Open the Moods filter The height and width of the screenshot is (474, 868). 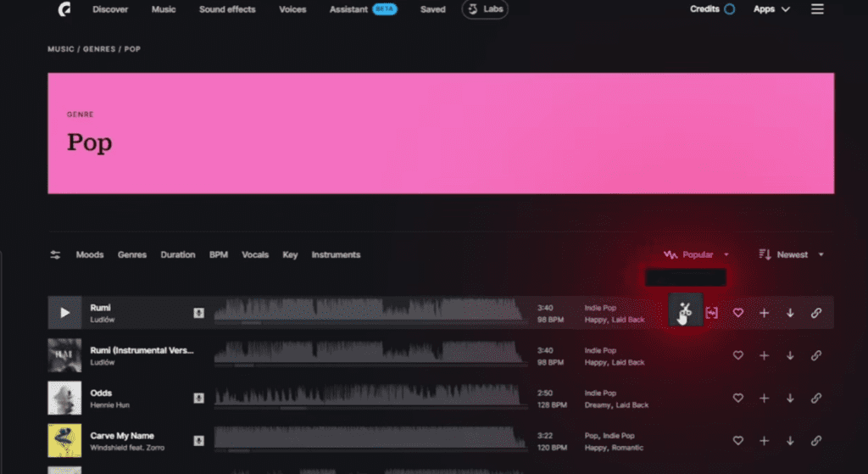pyautogui.click(x=90, y=254)
